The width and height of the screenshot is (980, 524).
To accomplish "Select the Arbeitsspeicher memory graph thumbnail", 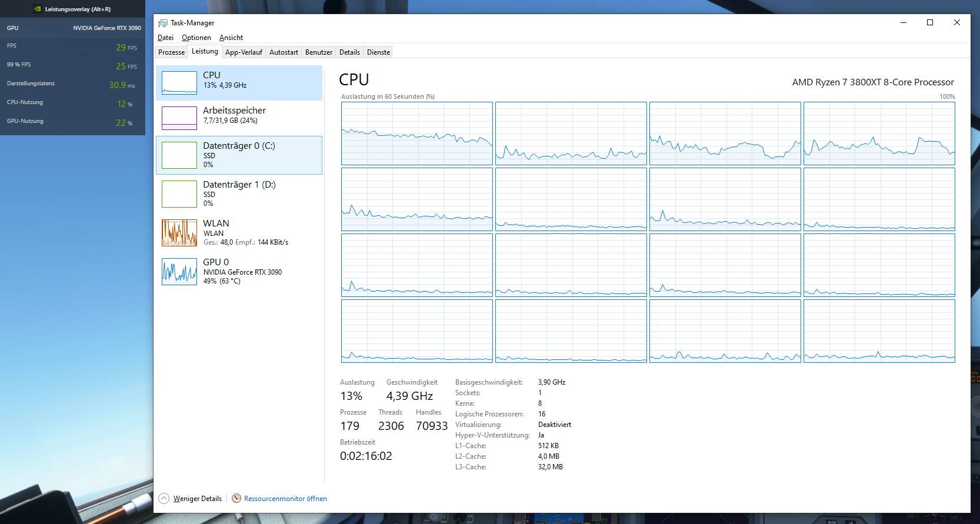I will (179, 118).
